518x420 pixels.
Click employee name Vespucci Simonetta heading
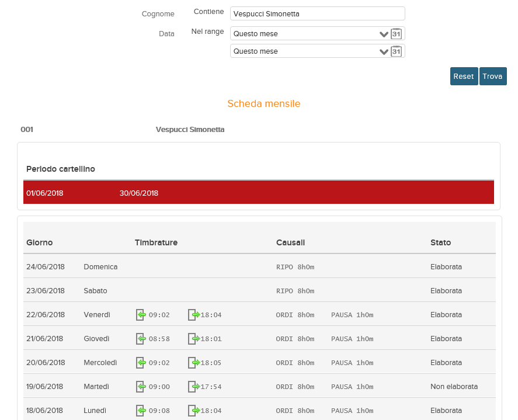(190, 130)
